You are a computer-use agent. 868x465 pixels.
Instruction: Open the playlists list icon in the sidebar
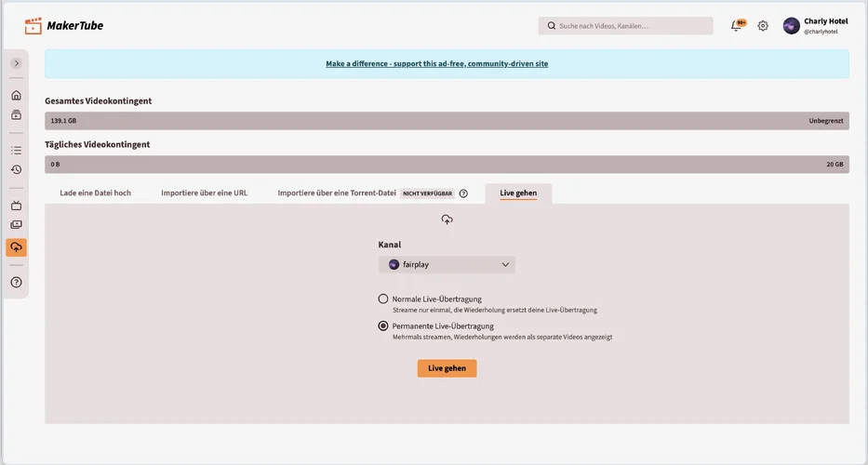(x=17, y=151)
